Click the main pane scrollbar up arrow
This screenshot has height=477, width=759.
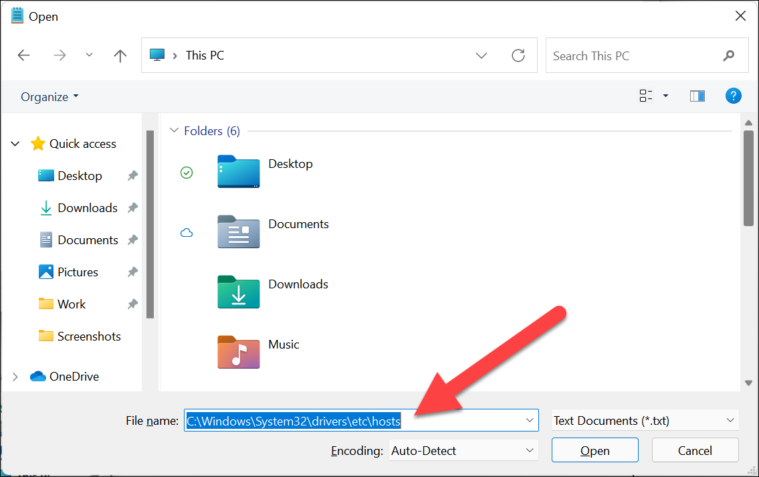pyautogui.click(x=748, y=123)
